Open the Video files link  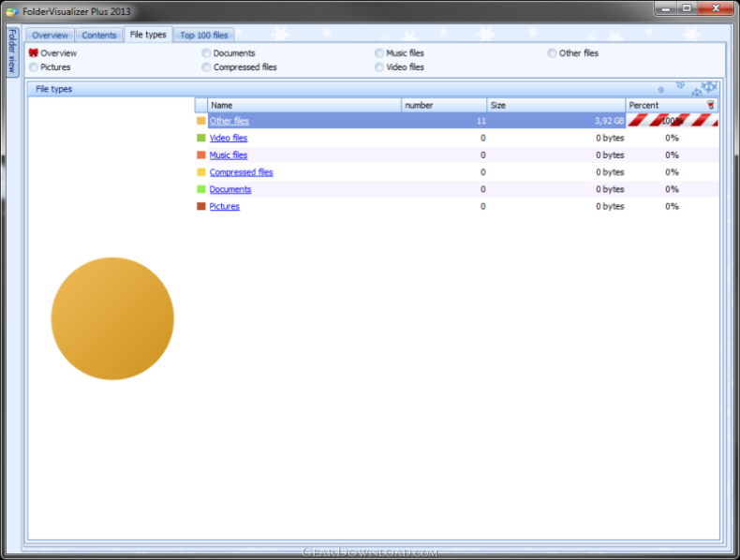tap(229, 138)
